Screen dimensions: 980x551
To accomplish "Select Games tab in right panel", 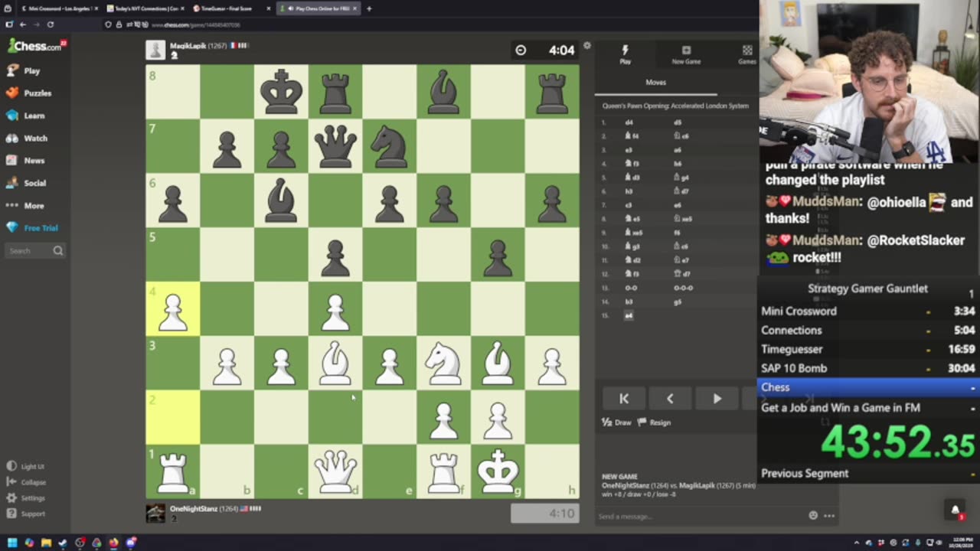I will pos(746,54).
